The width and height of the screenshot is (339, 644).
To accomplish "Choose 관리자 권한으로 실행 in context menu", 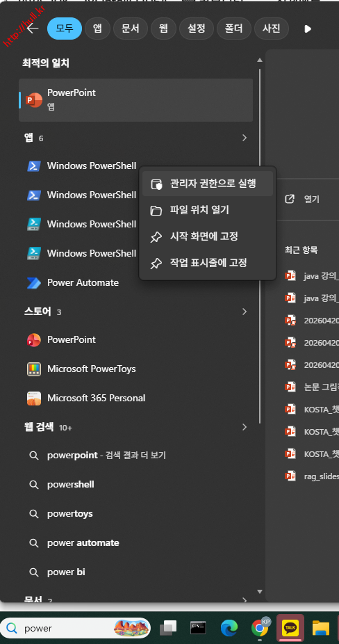I will (x=208, y=184).
